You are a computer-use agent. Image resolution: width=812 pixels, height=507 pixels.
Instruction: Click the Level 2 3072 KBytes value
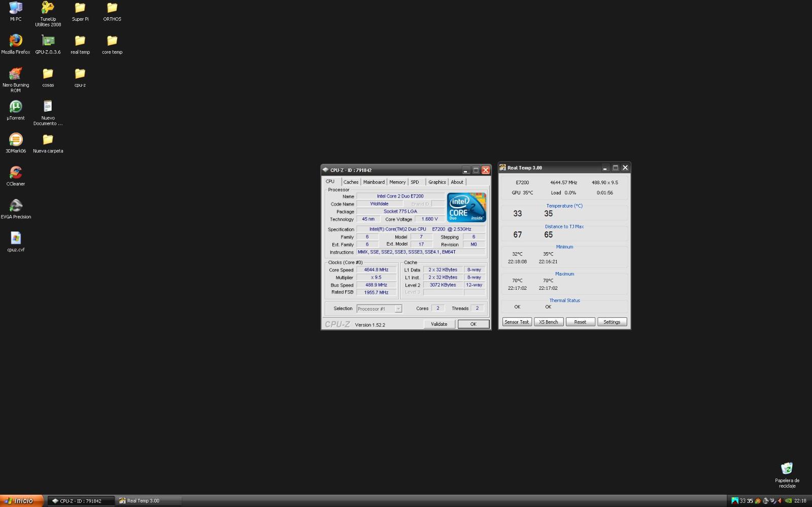(443, 285)
